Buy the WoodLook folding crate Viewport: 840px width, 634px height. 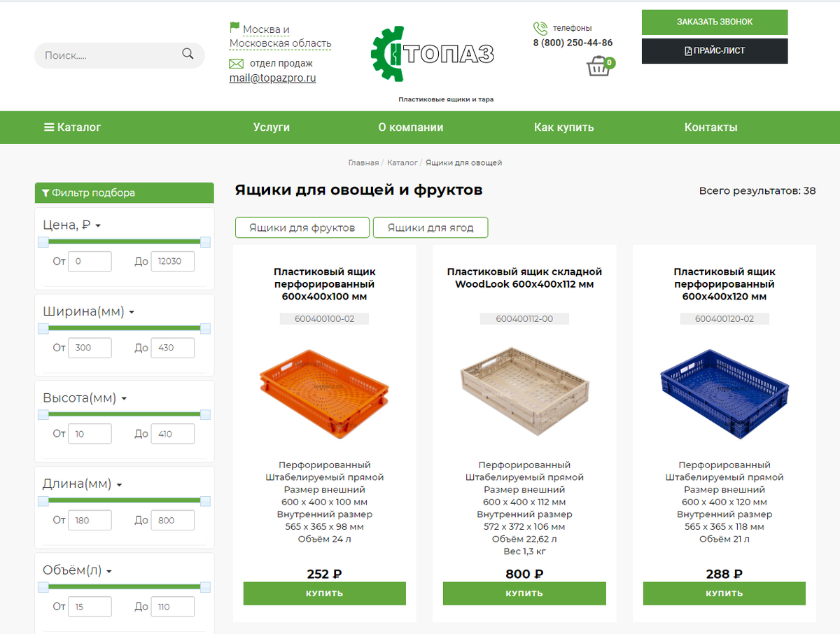coord(524,593)
